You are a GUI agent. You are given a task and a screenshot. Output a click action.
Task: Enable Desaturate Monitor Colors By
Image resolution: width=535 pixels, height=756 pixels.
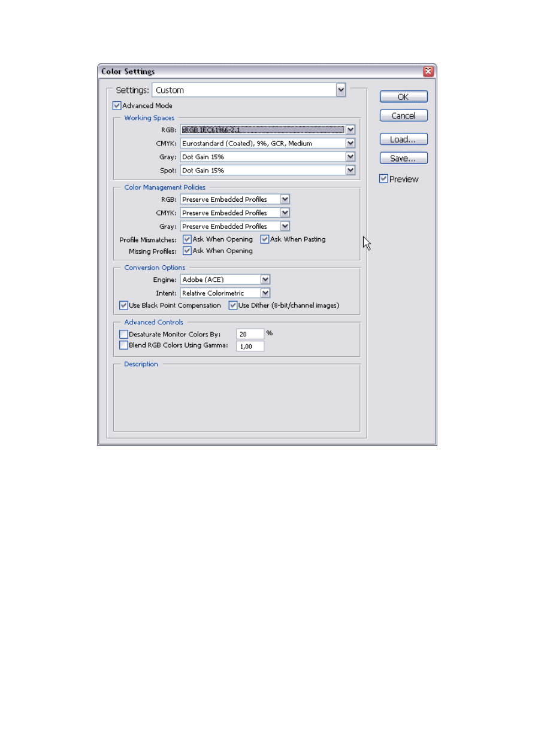click(x=124, y=334)
